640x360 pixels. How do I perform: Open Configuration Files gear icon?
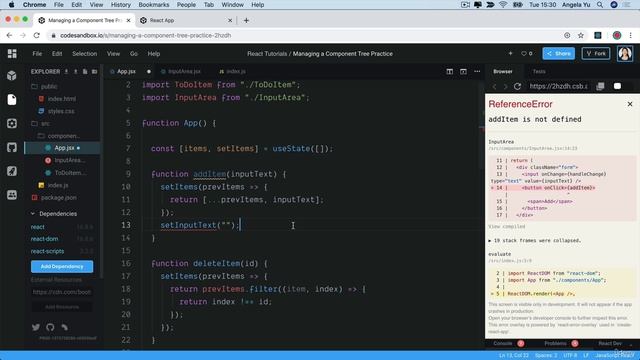(12, 123)
